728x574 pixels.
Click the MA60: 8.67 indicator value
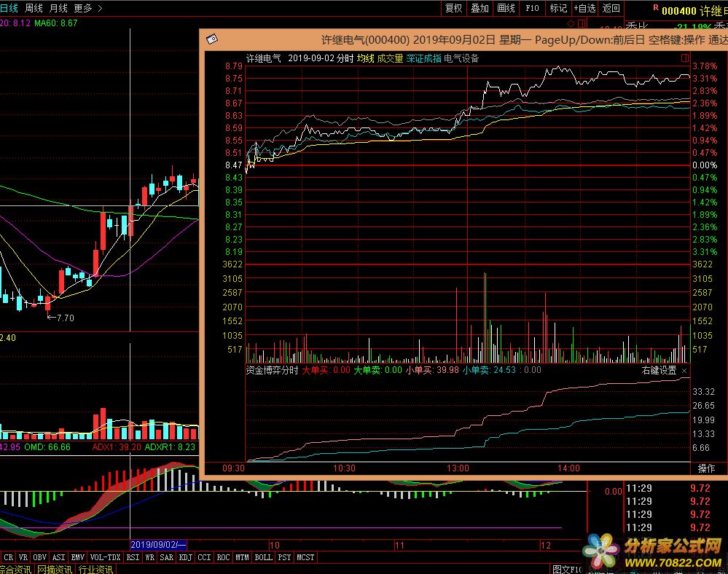point(56,23)
